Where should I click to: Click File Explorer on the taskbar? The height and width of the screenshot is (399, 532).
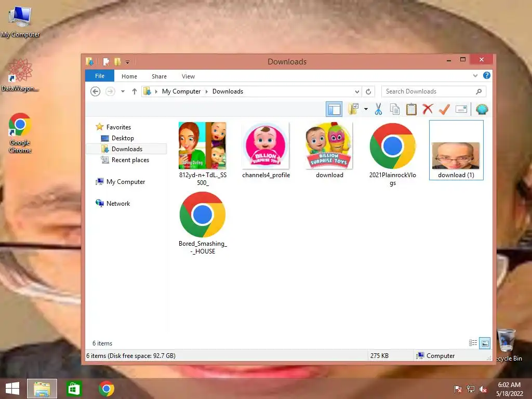click(x=42, y=389)
